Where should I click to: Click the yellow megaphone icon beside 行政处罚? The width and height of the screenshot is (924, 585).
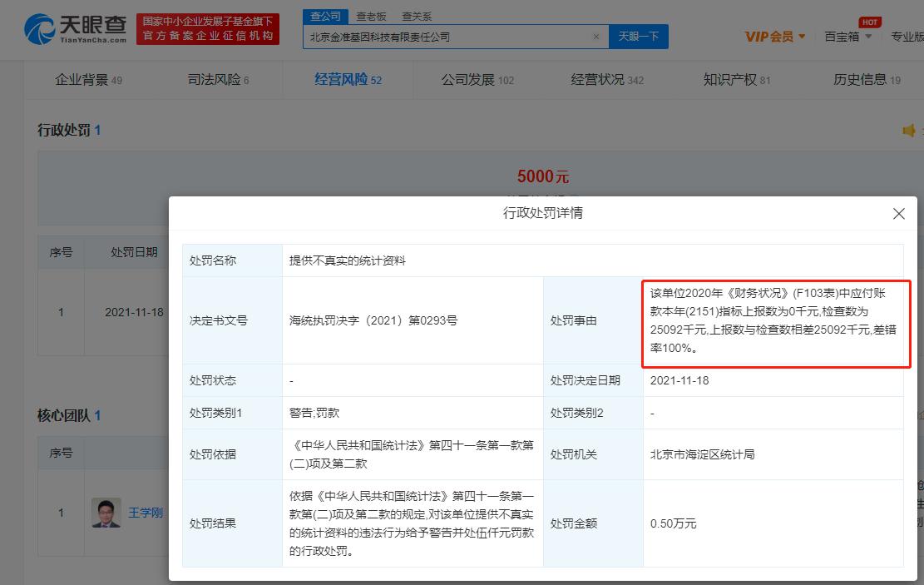pos(909,130)
